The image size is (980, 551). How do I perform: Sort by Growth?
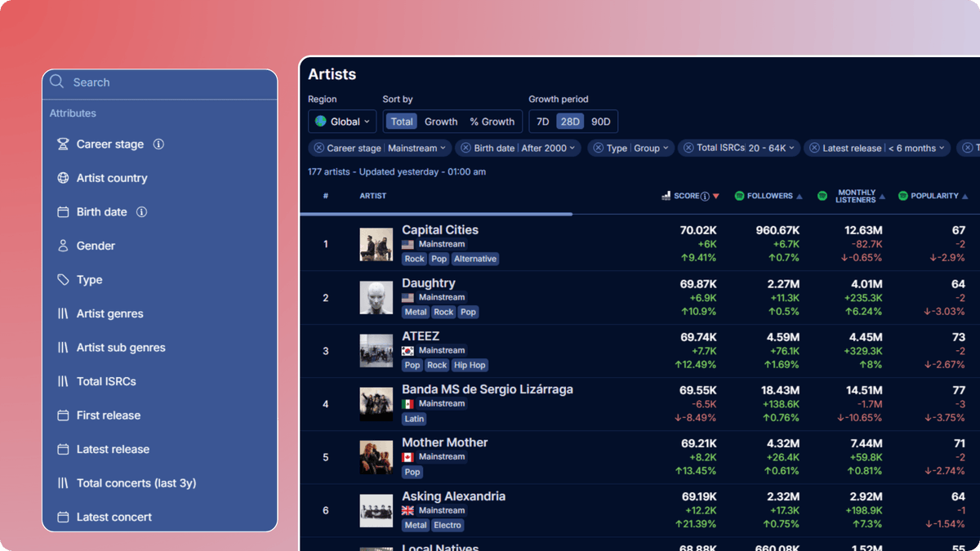tap(441, 122)
